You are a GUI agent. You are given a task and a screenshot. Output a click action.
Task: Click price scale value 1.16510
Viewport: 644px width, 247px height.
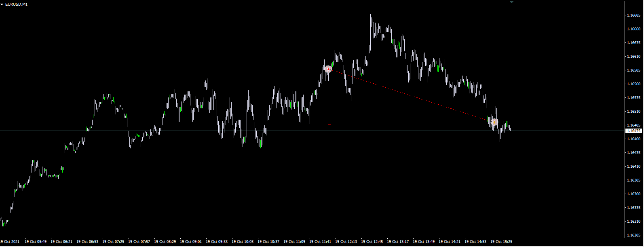633,112
